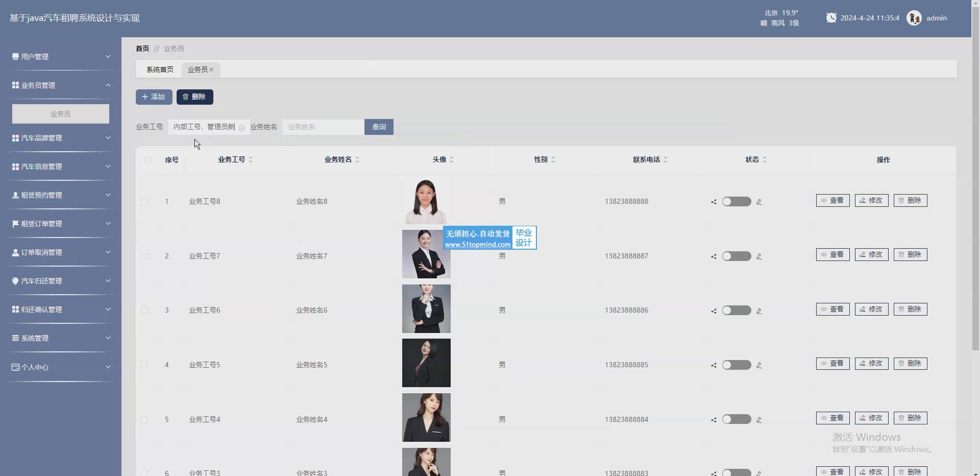Viewport: 980px width, 476px height.
Task: Toggle status switch for 业务工号5
Action: 737,365
